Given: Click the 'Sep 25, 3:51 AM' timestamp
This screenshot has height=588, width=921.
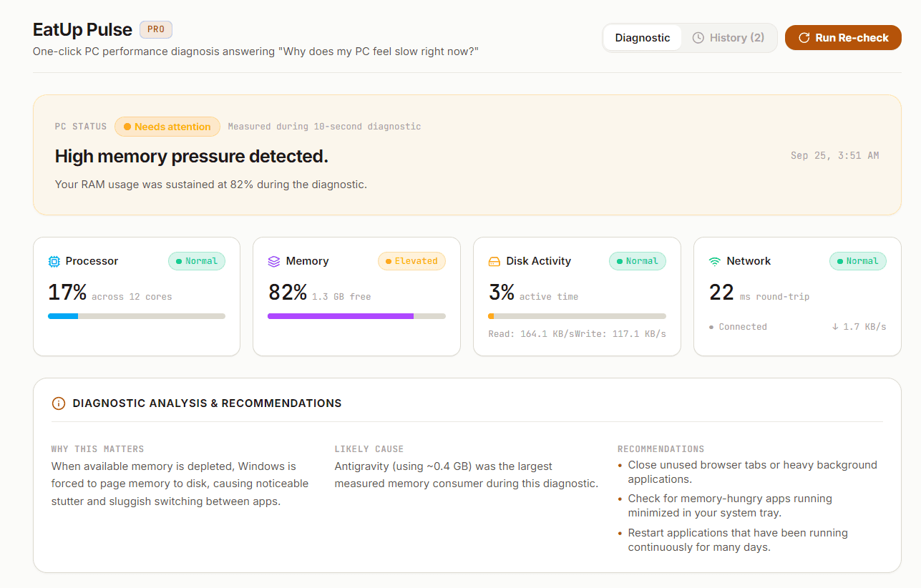Looking at the screenshot, I should coord(835,155).
